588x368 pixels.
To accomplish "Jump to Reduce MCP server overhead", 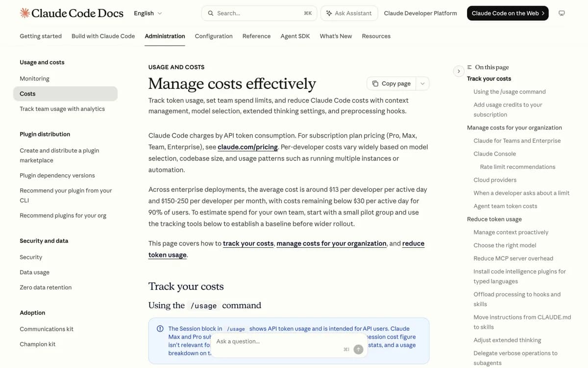I will click(513, 259).
